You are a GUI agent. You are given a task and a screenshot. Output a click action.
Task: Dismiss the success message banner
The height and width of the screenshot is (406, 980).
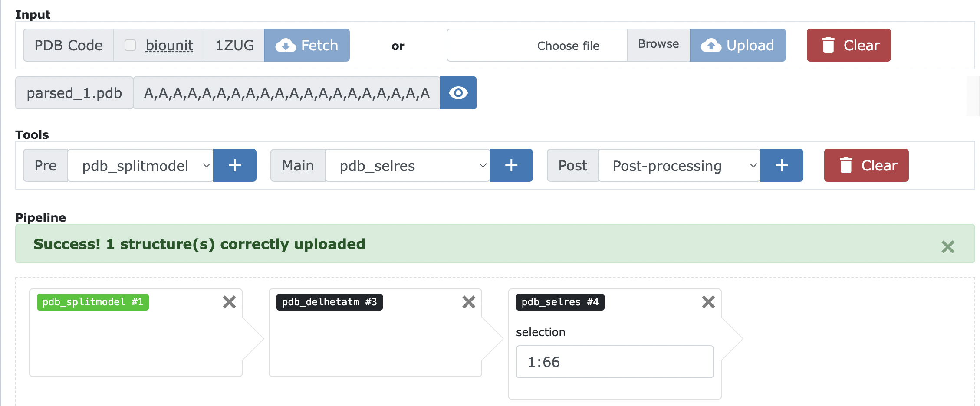click(948, 247)
